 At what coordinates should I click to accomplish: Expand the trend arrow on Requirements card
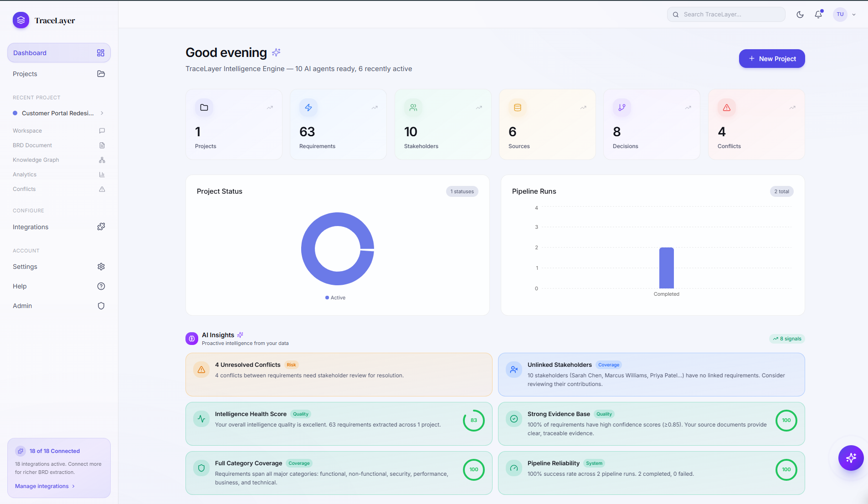point(374,108)
